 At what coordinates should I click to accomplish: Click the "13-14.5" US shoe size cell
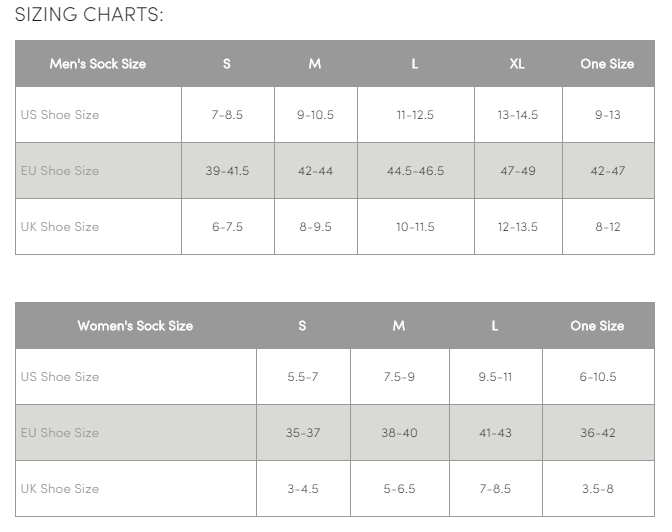[517, 115]
